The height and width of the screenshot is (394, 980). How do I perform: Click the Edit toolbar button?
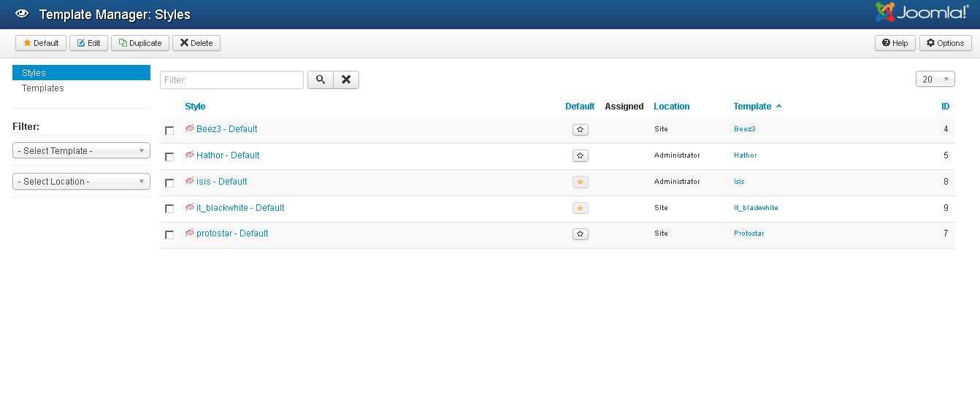[89, 43]
